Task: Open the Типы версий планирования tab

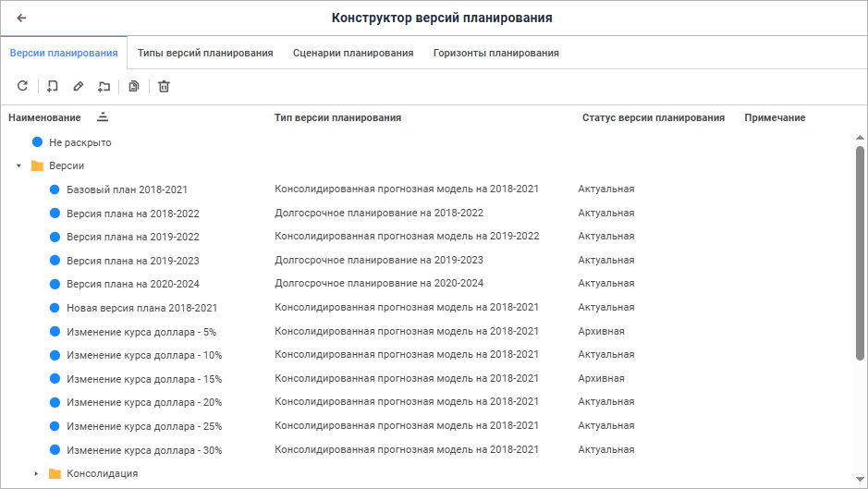Action: (x=205, y=53)
